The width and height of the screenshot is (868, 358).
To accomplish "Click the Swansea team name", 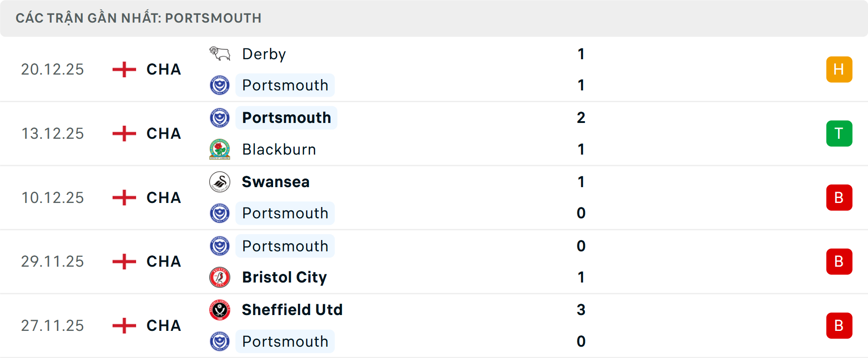I will coord(275,182).
